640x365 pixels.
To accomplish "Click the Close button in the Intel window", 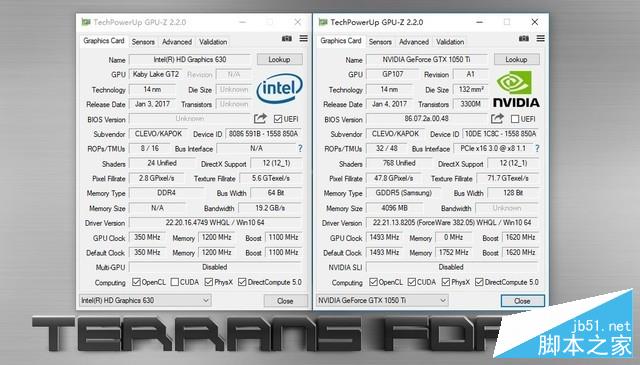I will (285, 301).
